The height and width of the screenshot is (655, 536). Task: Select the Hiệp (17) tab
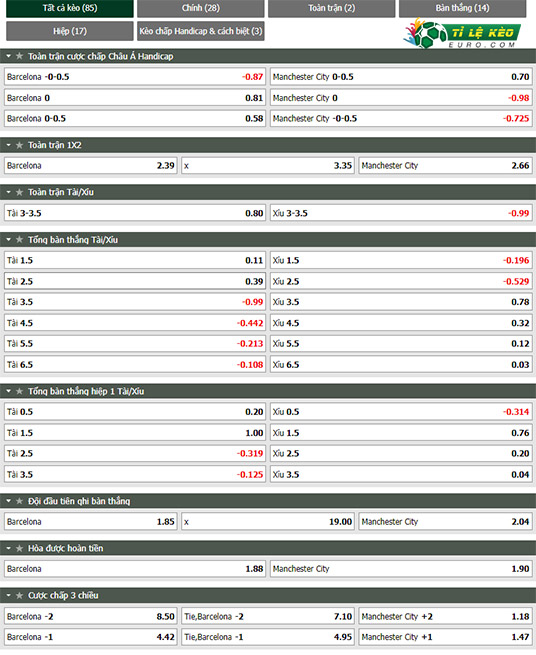(x=70, y=31)
